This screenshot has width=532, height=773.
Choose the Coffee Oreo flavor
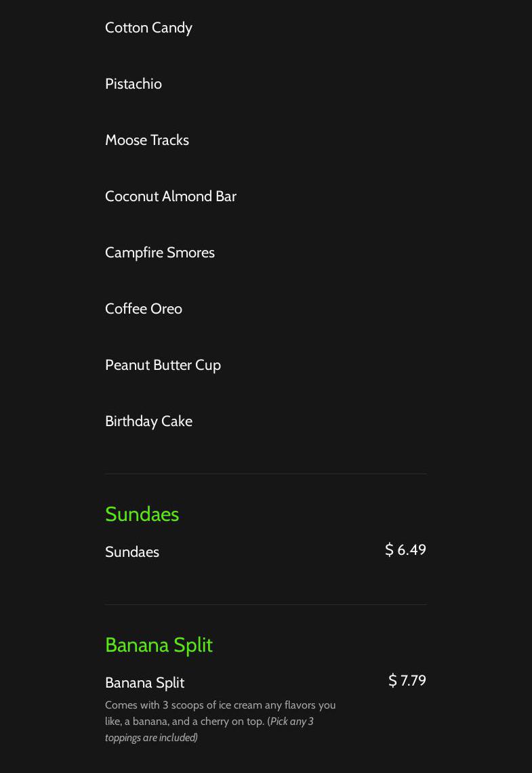click(144, 309)
